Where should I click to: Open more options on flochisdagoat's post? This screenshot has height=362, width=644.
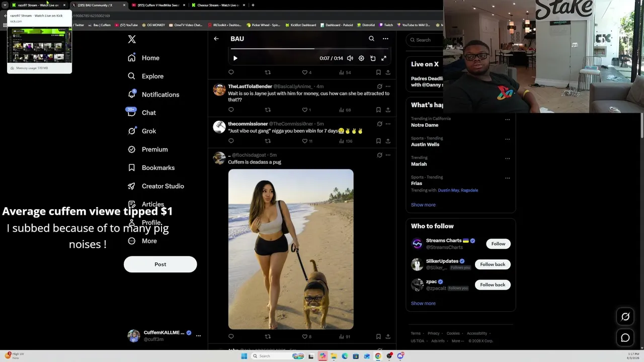(388, 155)
